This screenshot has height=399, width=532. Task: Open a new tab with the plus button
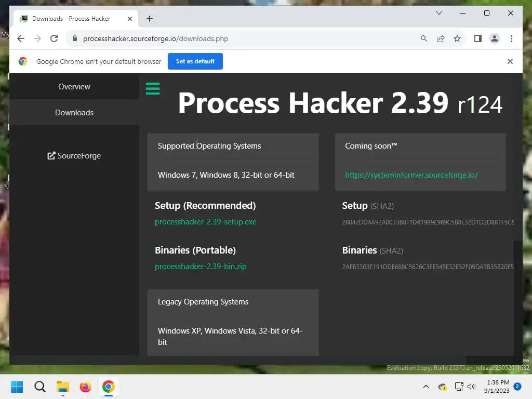point(149,19)
